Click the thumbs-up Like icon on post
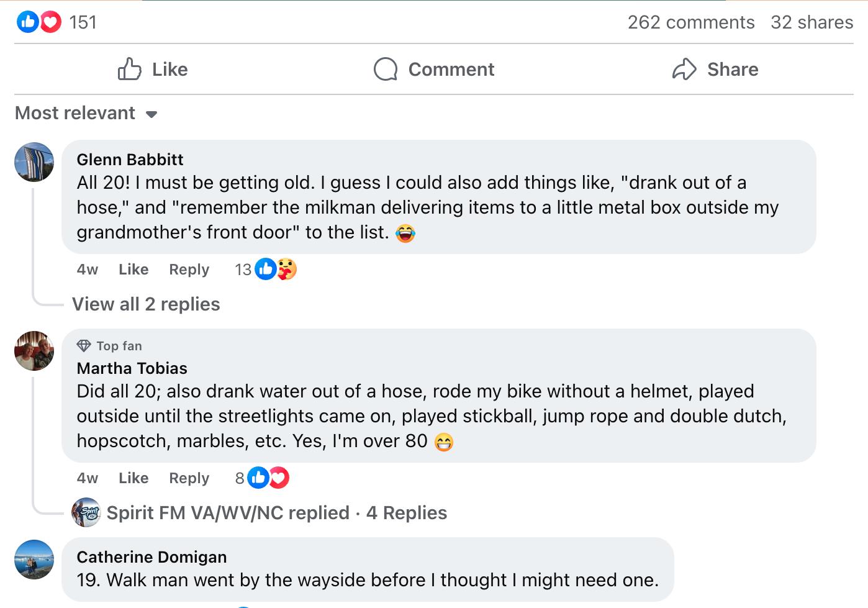The width and height of the screenshot is (868, 608). coord(130,69)
